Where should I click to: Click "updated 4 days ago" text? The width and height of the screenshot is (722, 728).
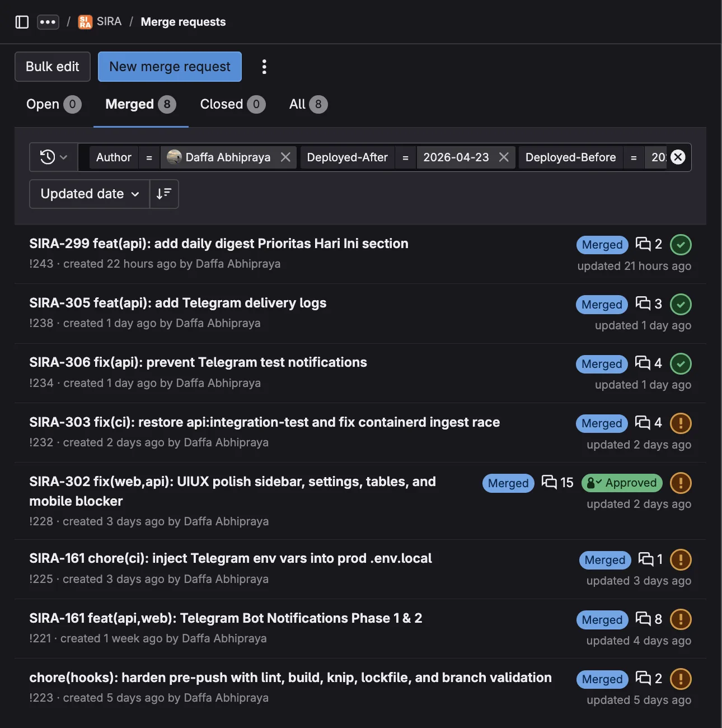click(x=639, y=641)
